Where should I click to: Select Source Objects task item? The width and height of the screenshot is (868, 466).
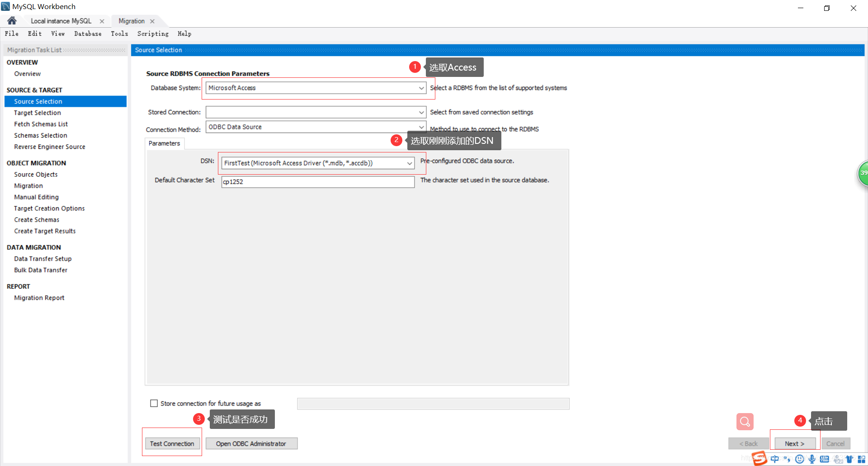tap(36, 174)
